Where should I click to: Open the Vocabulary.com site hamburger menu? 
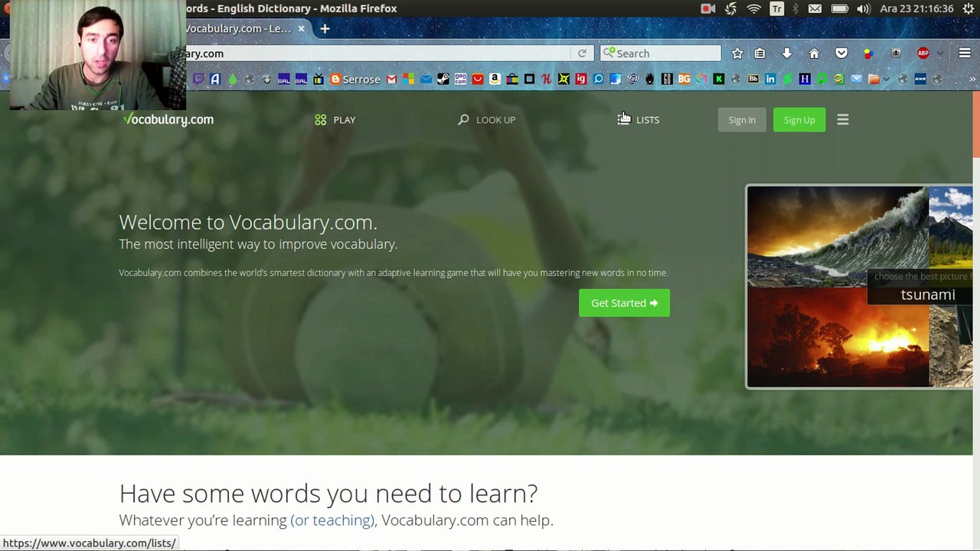pyautogui.click(x=843, y=119)
